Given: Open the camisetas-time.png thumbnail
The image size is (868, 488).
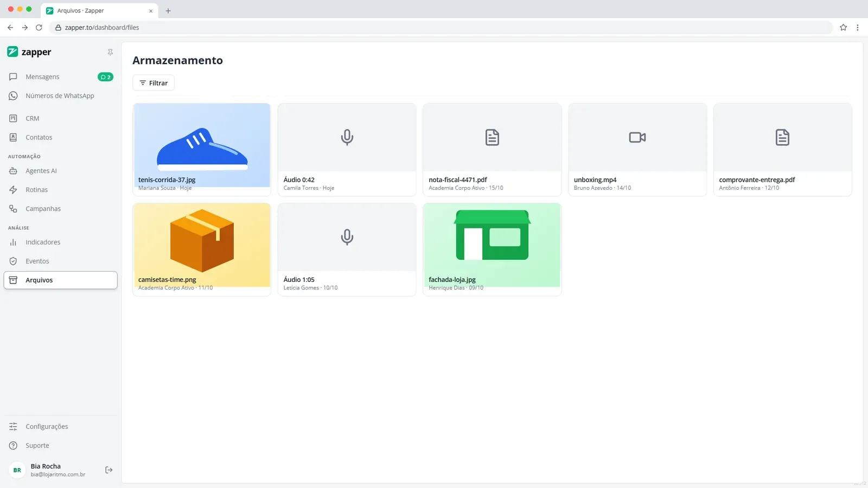Looking at the screenshot, I should [x=202, y=245].
